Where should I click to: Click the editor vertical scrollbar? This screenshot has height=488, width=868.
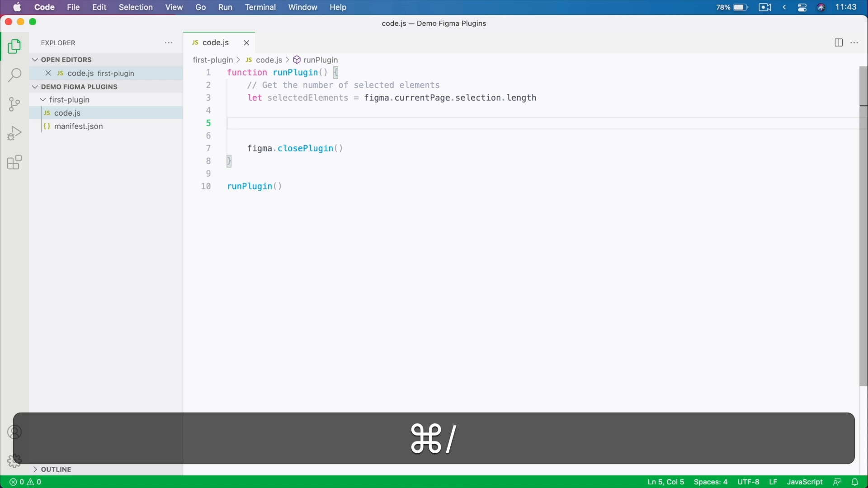click(863, 226)
